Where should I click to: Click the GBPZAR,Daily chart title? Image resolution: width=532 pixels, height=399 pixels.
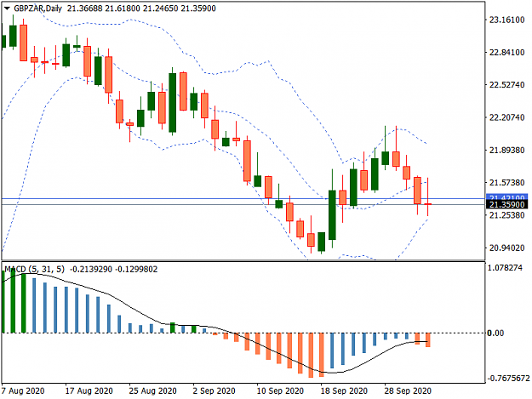click(x=37, y=9)
